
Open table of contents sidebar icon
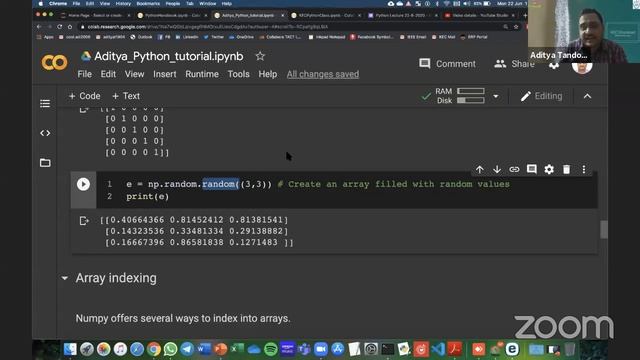45,104
